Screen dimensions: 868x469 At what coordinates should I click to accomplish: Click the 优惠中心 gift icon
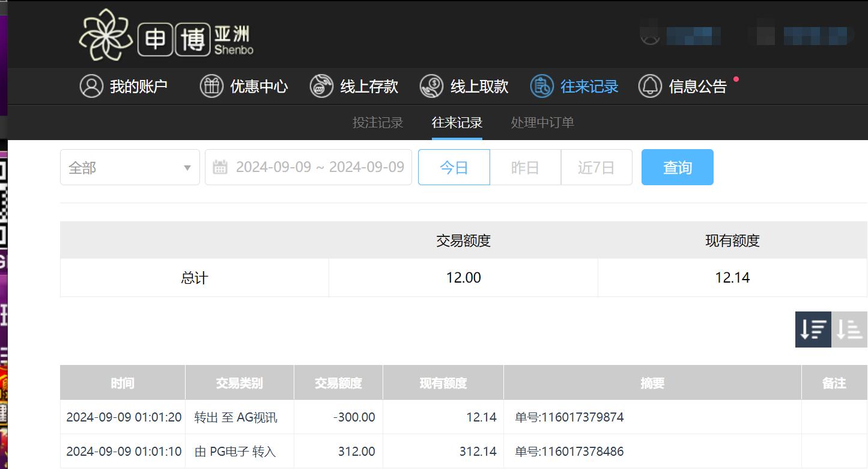(211, 86)
